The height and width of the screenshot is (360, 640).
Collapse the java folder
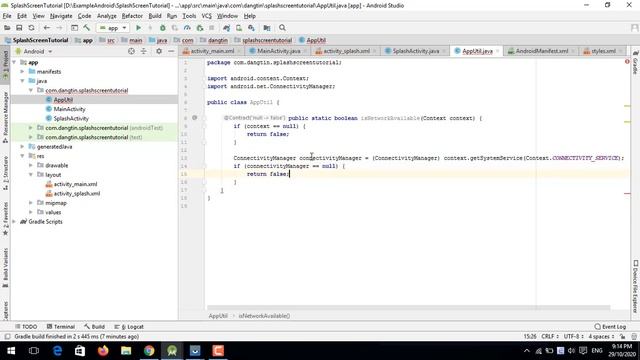coord(22,81)
